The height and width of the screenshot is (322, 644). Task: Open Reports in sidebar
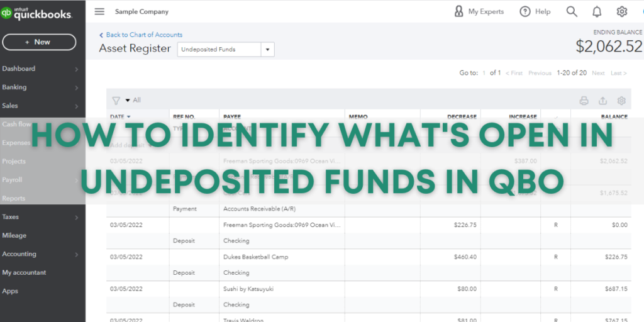14,198
